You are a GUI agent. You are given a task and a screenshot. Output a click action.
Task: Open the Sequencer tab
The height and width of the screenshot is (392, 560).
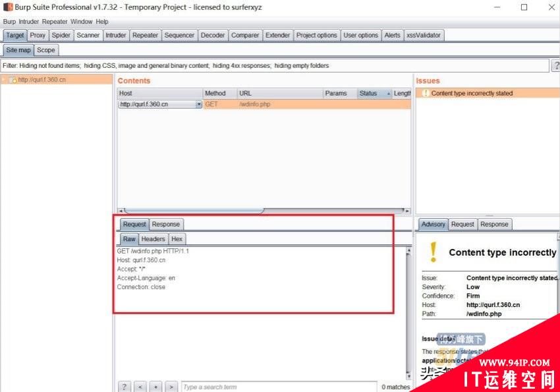(x=179, y=36)
